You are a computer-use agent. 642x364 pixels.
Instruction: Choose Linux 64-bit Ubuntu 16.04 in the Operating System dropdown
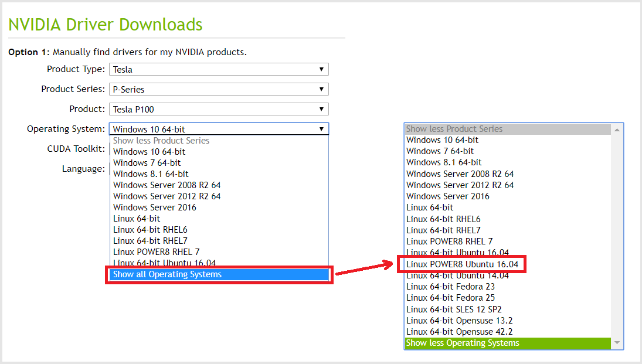[219, 263]
